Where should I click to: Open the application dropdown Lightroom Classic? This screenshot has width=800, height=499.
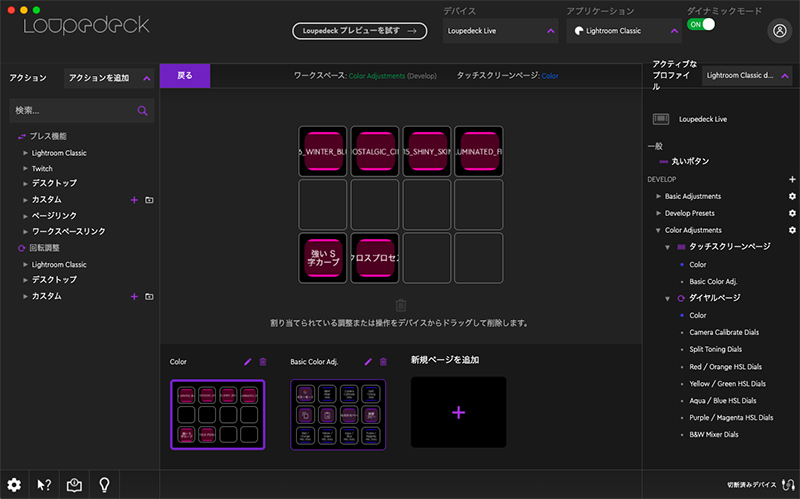coord(624,31)
